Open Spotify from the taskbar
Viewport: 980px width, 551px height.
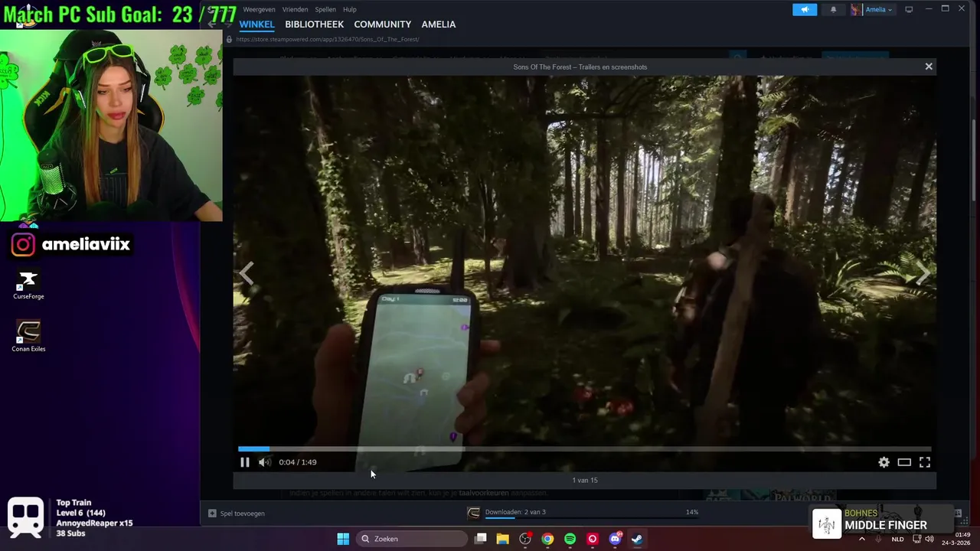coord(570,539)
